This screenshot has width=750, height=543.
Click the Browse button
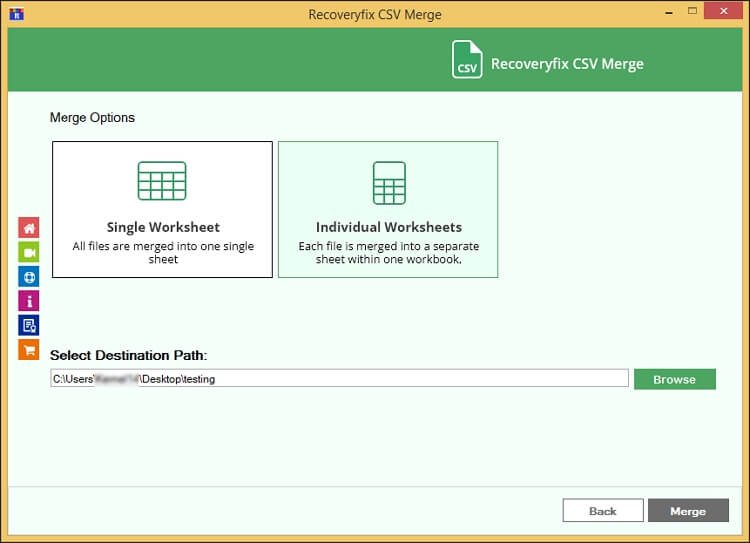tap(674, 379)
